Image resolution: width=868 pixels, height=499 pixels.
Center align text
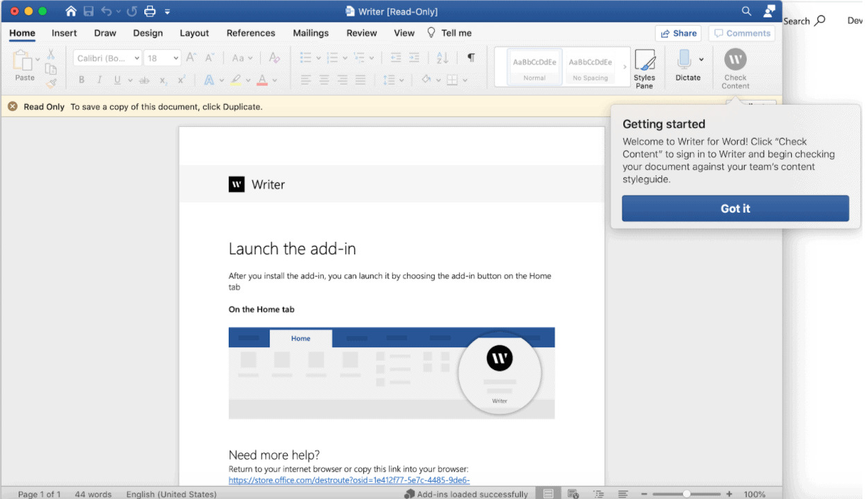click(x=324, y=80)
